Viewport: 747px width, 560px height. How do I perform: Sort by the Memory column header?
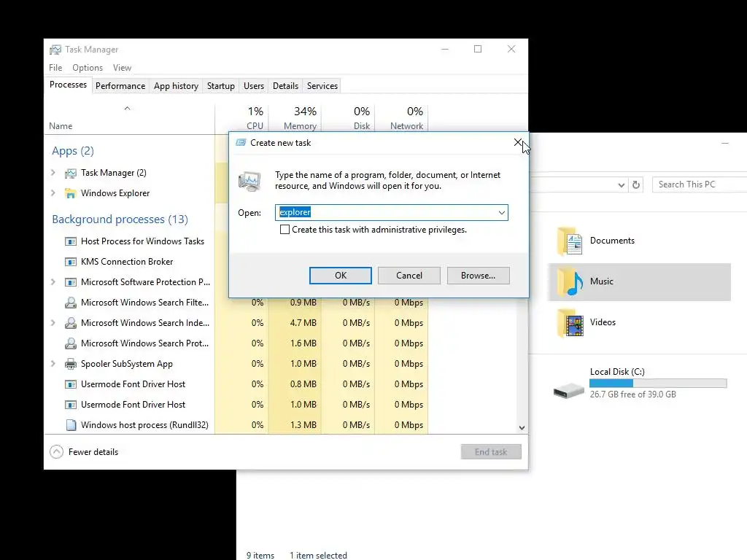295,117
